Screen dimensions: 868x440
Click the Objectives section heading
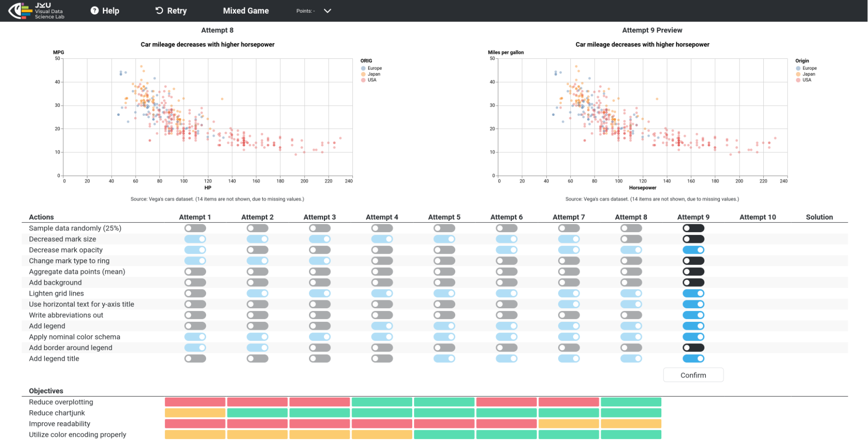click(46, 391)
